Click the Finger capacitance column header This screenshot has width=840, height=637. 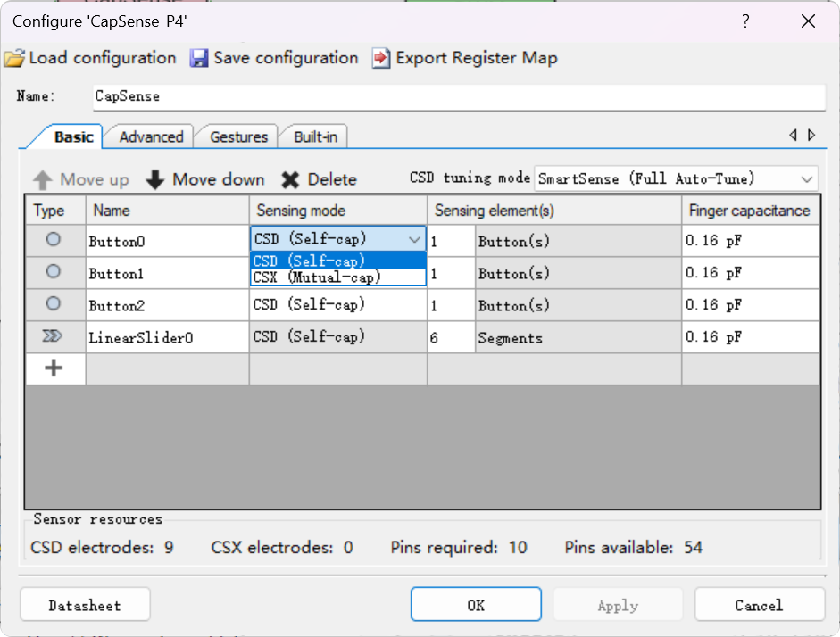pyautogui.click(x=750, y=211)
